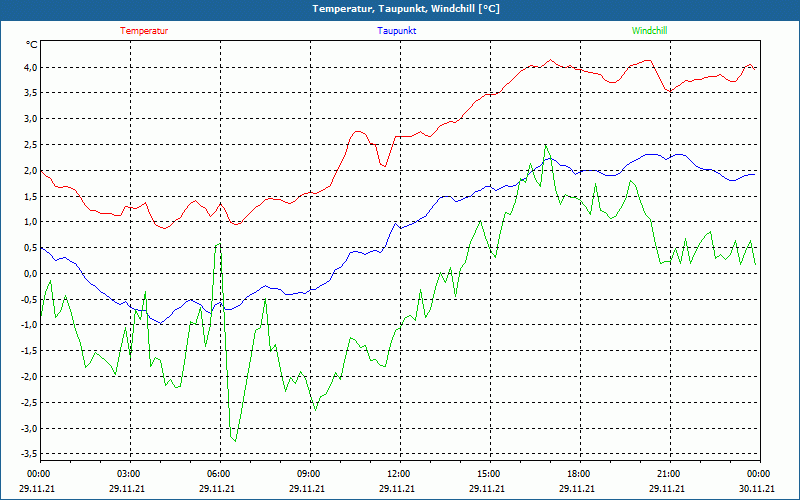Select the red 'Temperatur' legend label
800x500 pixels.
pos(144,31)
